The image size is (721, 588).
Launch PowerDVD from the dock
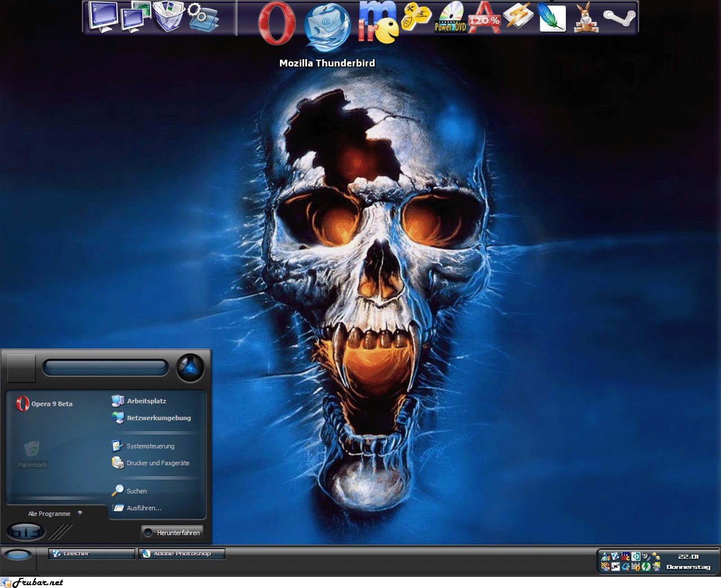pyautogui.click(x=451, y=17)
